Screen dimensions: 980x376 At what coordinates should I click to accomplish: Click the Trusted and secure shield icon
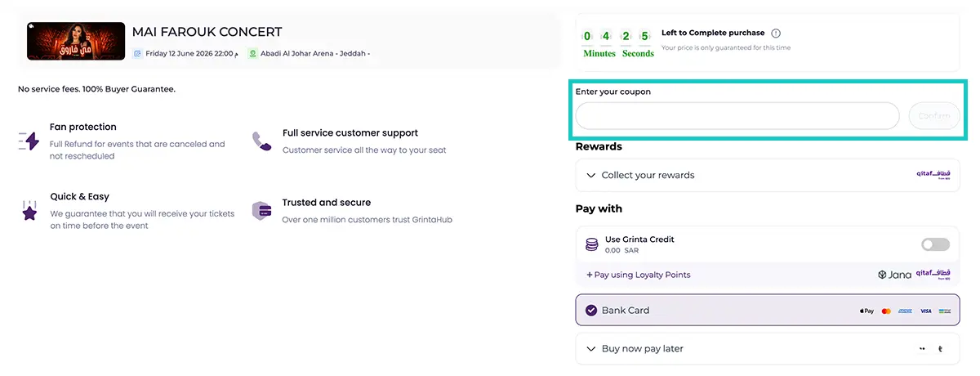coord(262,211)
